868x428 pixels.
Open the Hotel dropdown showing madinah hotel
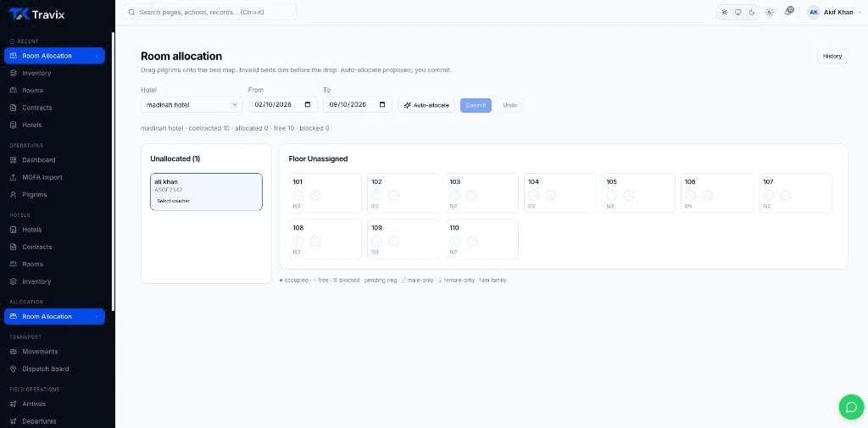[192, 104]
